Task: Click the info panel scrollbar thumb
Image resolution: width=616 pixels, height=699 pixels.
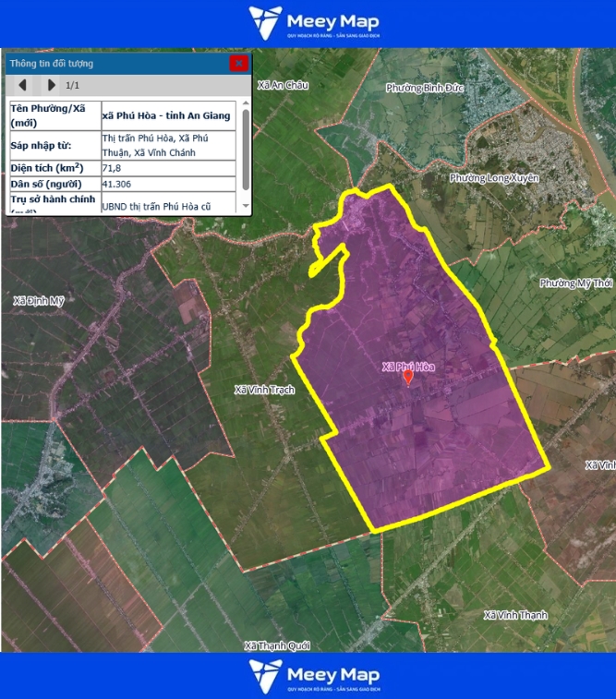Action: [246, 149]
